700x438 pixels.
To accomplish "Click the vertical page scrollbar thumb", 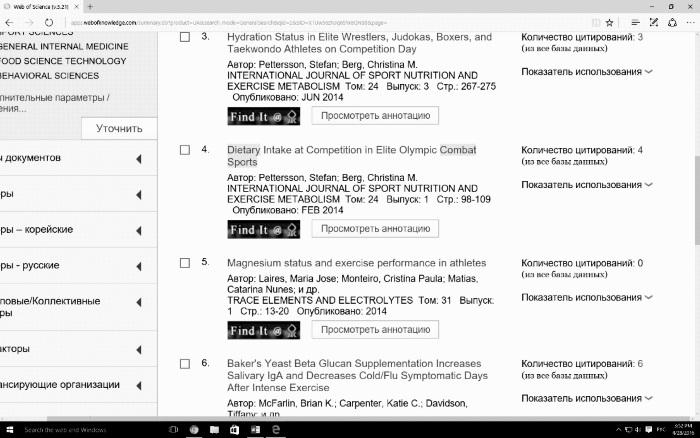I will (x=697, y=200).
